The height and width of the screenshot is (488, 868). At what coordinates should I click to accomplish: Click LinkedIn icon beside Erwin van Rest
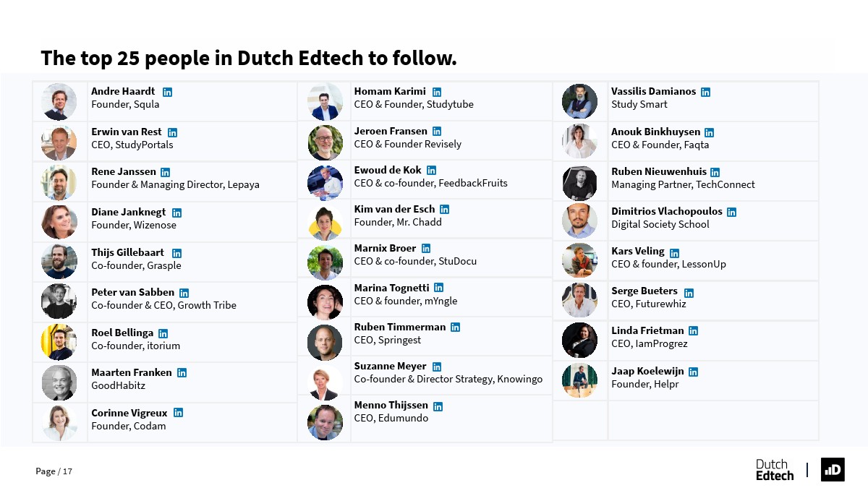[x=172, y=133]
